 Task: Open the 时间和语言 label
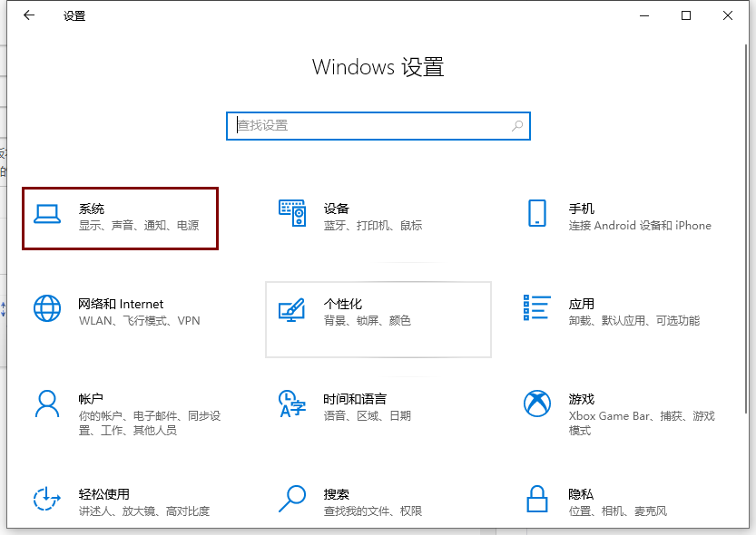(355, 399)
